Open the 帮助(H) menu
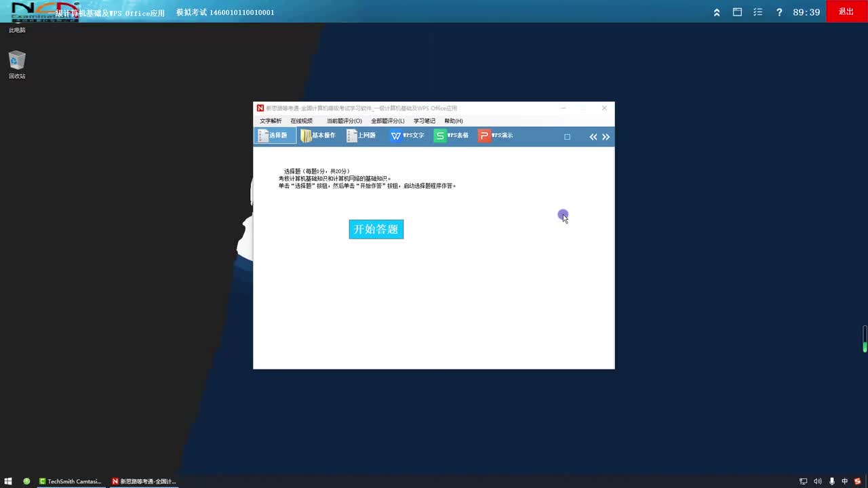Viewport: 868px width, 488px height. tap(454, 121)
